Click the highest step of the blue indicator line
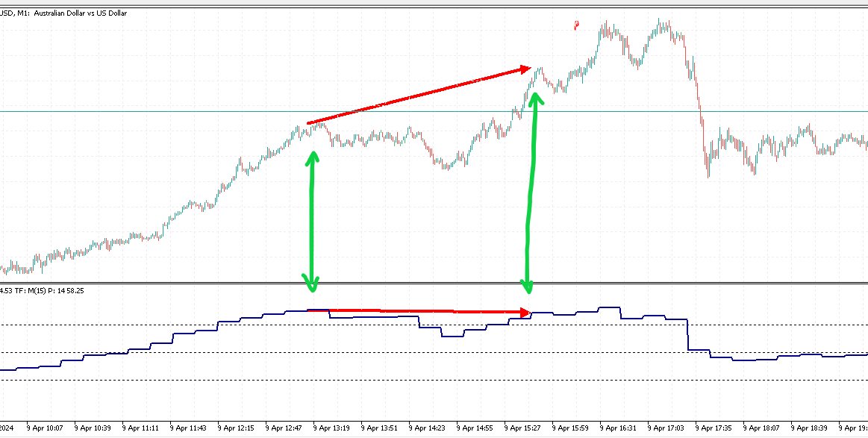The width and height of the screenshot is (868, 438). click(x=610, y=307)
